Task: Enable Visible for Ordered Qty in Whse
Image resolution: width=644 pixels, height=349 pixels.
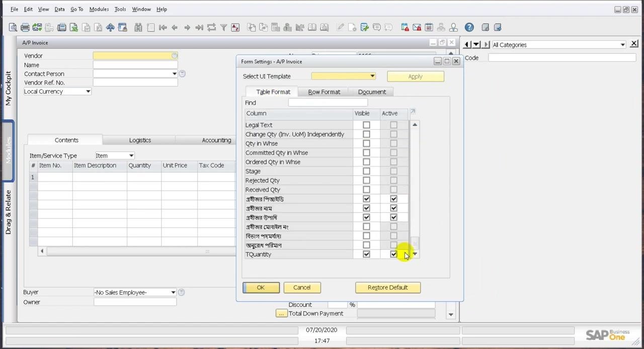Action: [x=366, y=162]
